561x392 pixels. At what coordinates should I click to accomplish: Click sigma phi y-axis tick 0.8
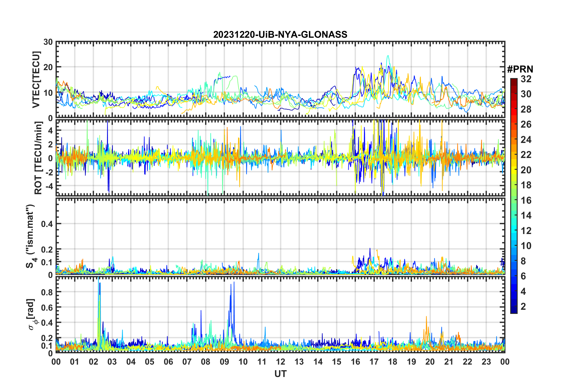(47, 292)
